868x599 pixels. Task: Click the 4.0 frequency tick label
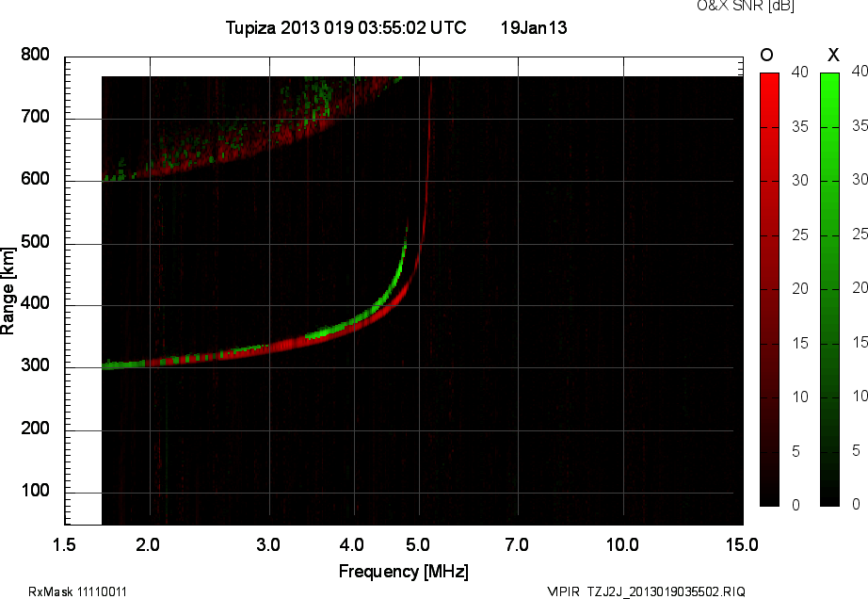click(352, 544)
